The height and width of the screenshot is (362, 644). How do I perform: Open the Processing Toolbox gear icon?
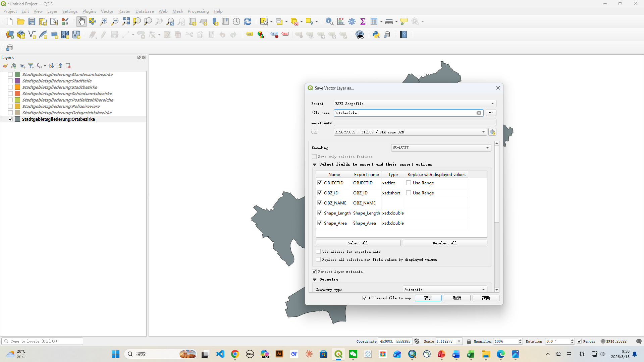click(x=352, y=22)
